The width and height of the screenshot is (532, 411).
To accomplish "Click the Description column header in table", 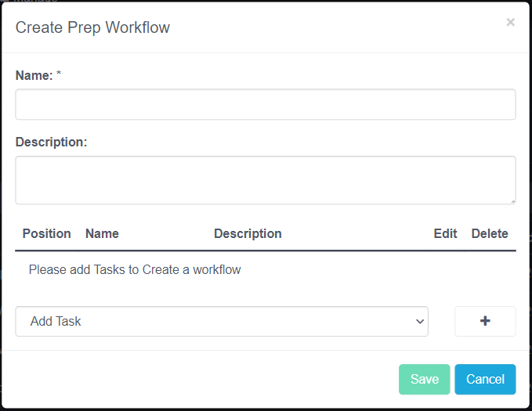I will 248,233.
